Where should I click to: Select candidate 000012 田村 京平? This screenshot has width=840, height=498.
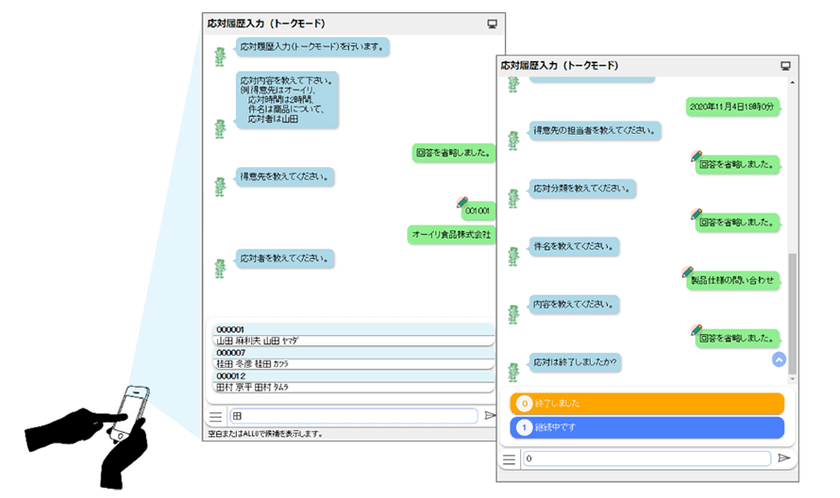tap(352, 382)
